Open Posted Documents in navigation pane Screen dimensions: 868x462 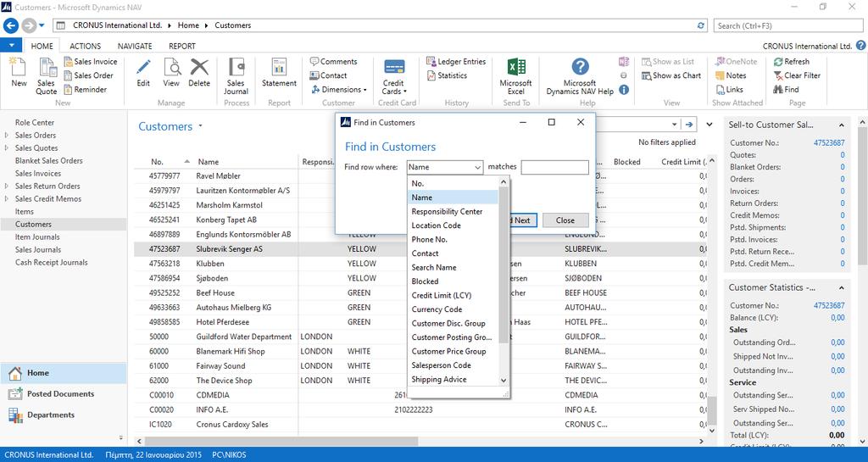60,394
